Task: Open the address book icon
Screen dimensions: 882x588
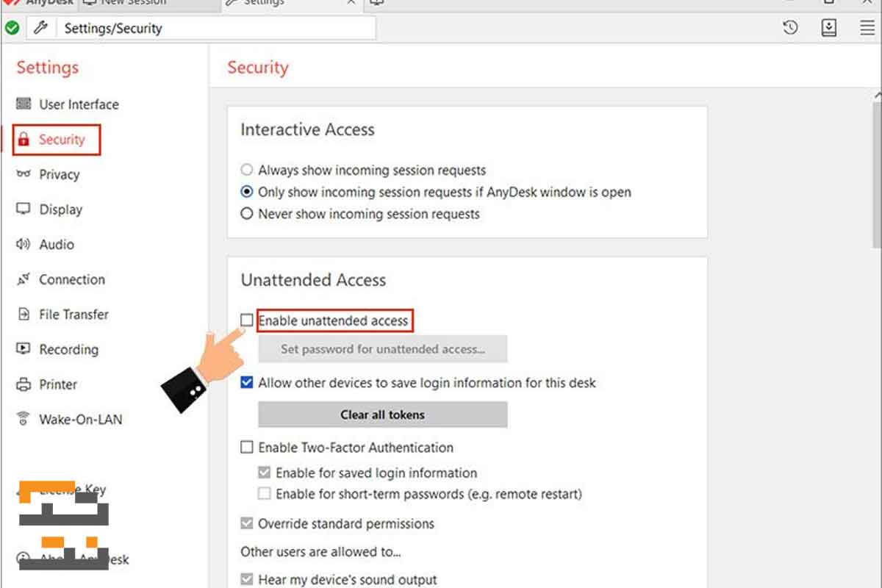Action: [828, 28]
